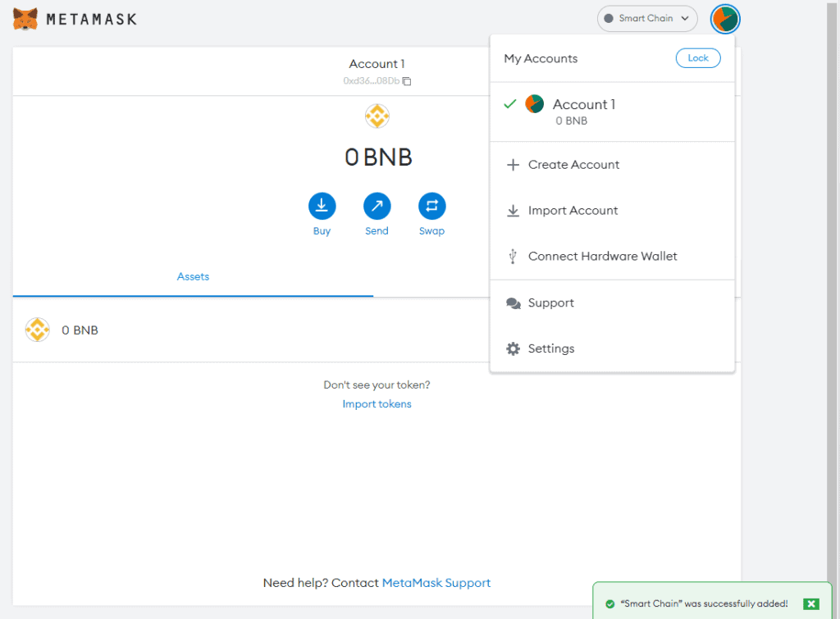840x619 pixels.
Task: Click the Swap icon button
Action: coord(431,206)
